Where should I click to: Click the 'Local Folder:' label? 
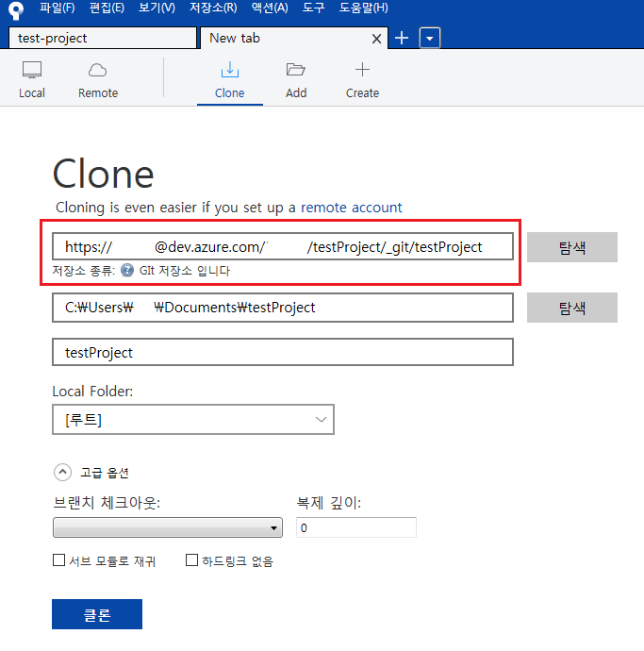[x=92, y=392]
